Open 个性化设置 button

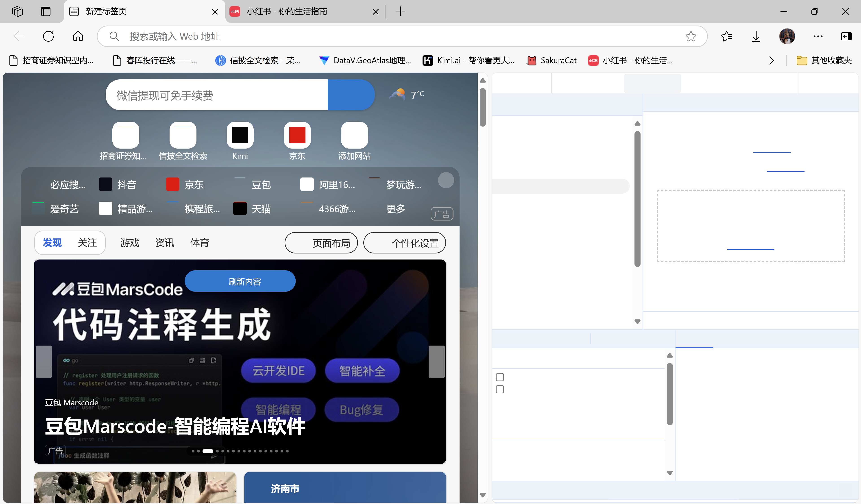coord(405,243)
